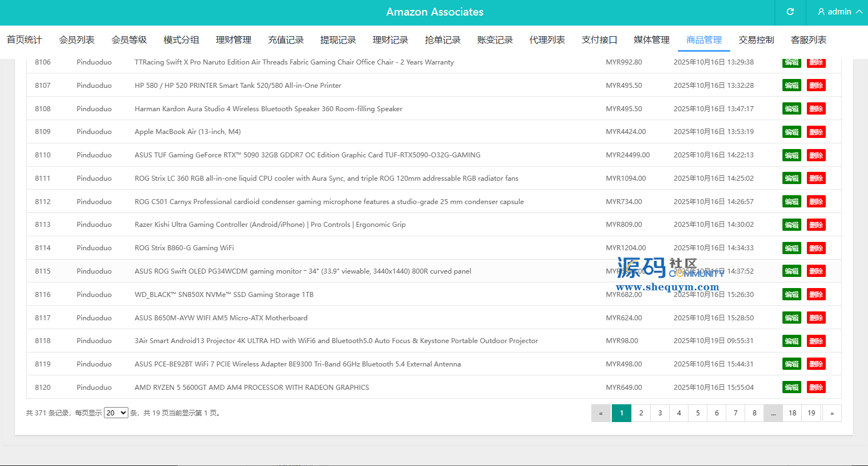Viewport: 868px width, 466px height.
Task: Open the 首页统计 dashboard tab
Action: coord(24,40)
